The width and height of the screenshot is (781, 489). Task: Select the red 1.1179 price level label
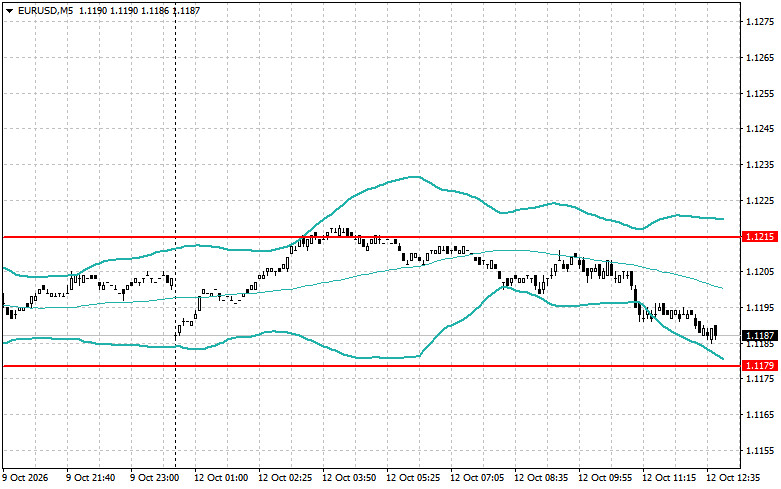tap(760, 366)
